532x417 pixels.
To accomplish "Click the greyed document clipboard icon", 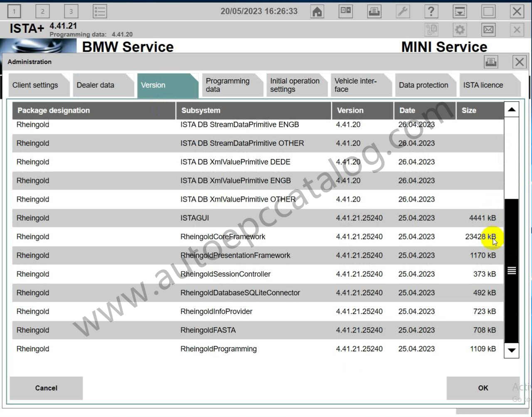I will click(431, 30).
